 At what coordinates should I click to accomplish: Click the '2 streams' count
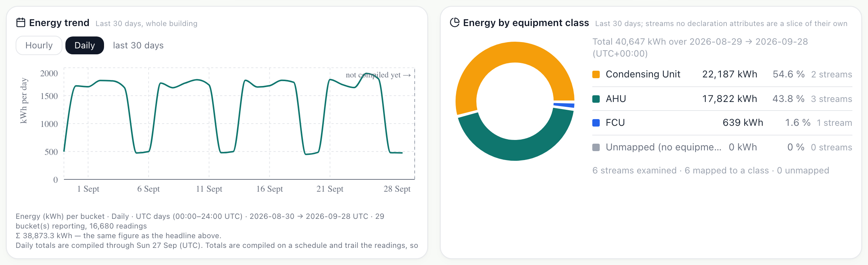coord(832,74)
